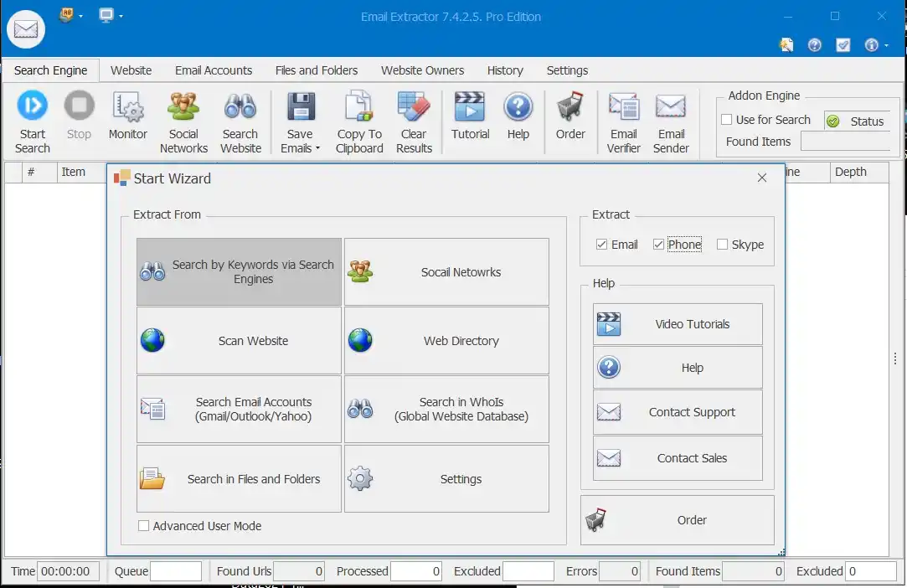Close the Start Wizard dialog
The image size is (907, 588).
coord(762,178)
